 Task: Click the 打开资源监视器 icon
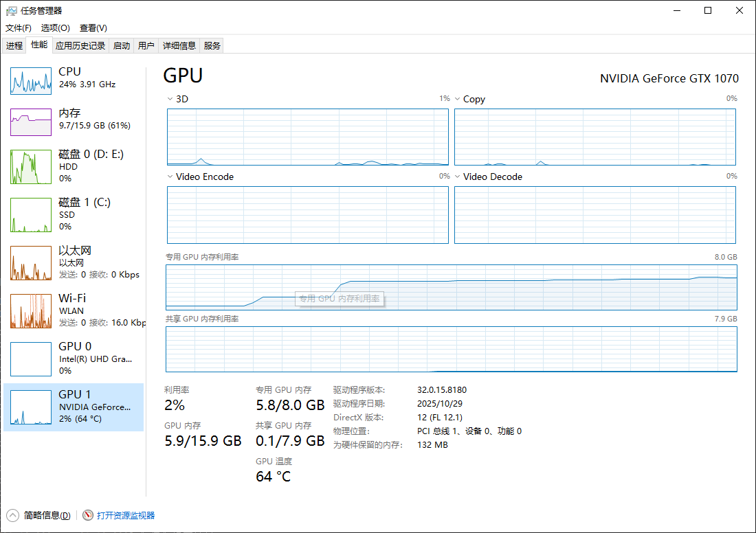pos(88,515)
